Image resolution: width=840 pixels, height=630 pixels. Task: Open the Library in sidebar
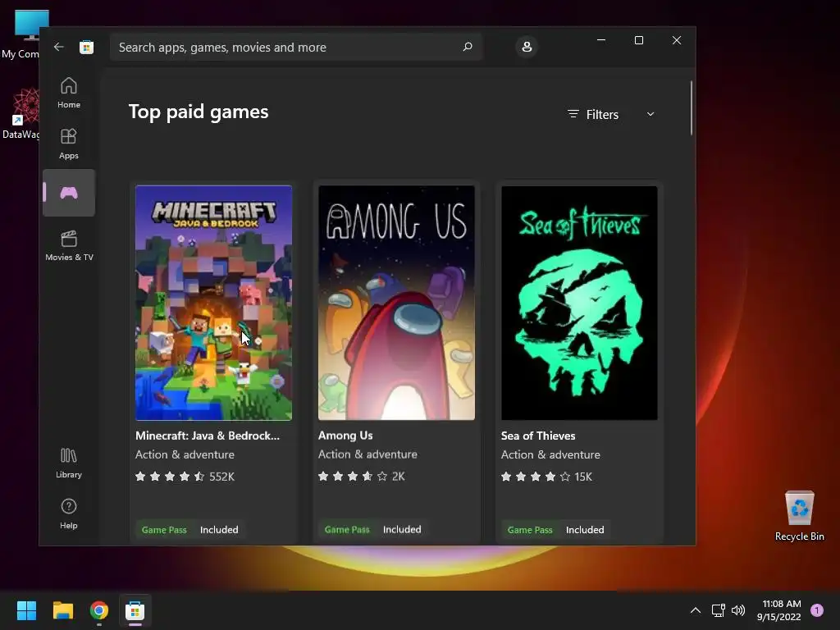69,463
